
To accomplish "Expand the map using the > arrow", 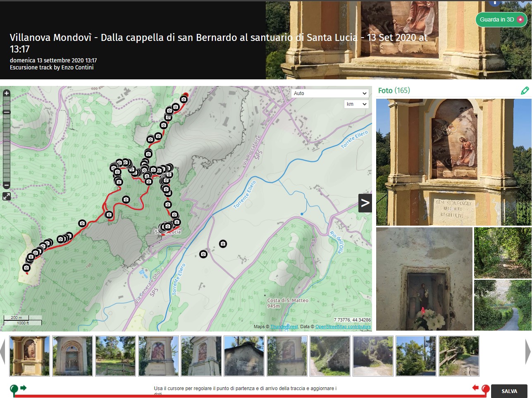I will [365, 203].
